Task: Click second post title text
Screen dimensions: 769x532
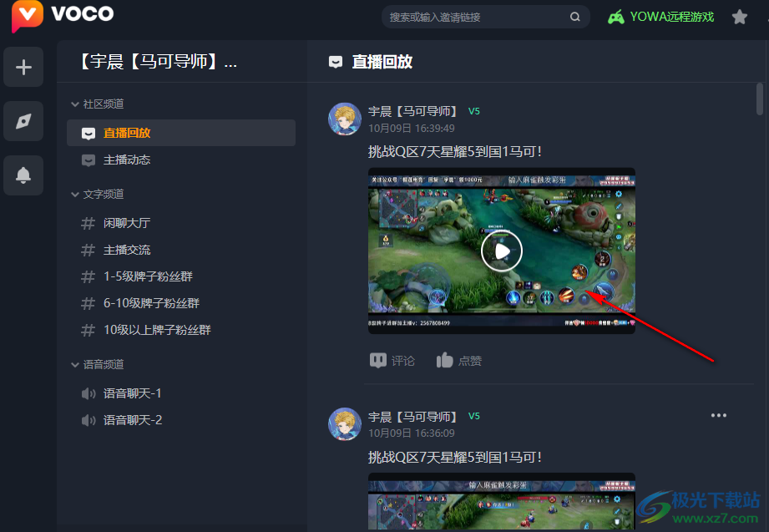Action: [x=454, y=458]
